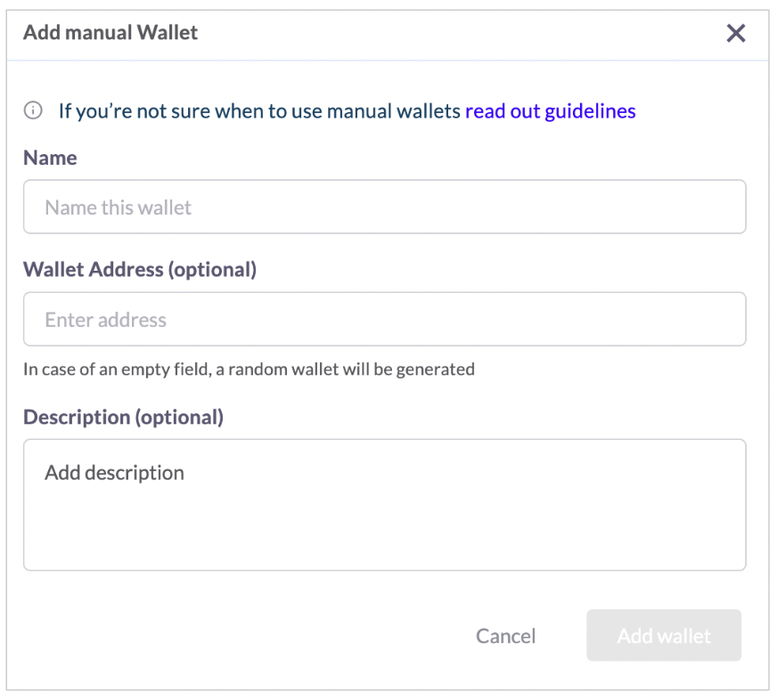This screenshot has width=777, height=700.
Task: Select the Add description placeholder text
Action: tap(115, 473)
